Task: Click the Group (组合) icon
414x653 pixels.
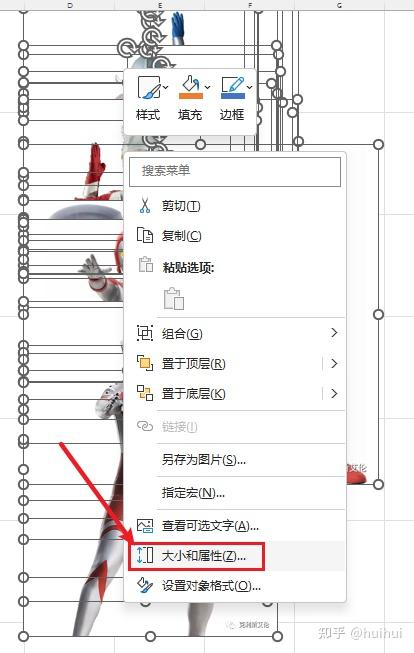Action: [145, 333]
